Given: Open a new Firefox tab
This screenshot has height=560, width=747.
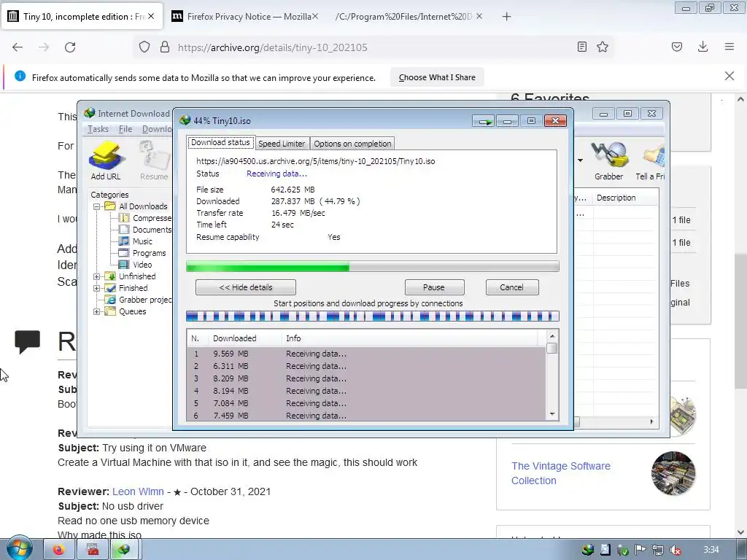Looking at the screenshot, I should coord(506,17).
